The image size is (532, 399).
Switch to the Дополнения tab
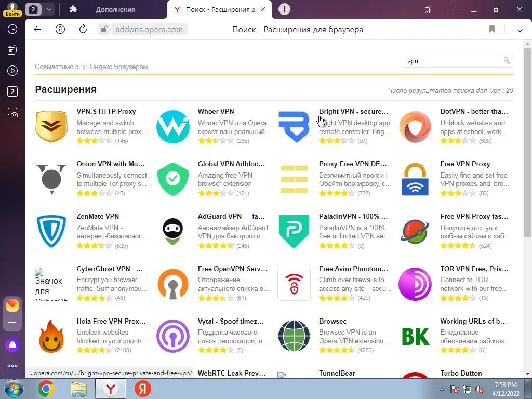pos(115,9)
